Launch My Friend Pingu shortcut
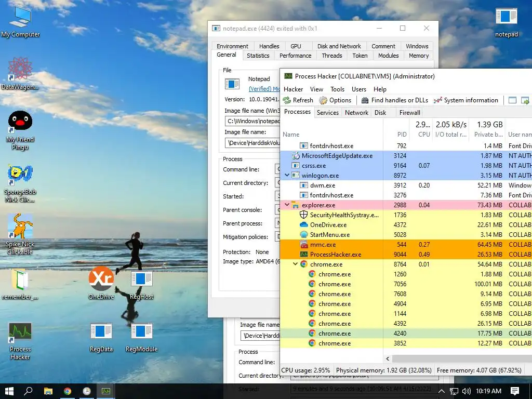Screen dimensions: 532x399 (20, 130)
